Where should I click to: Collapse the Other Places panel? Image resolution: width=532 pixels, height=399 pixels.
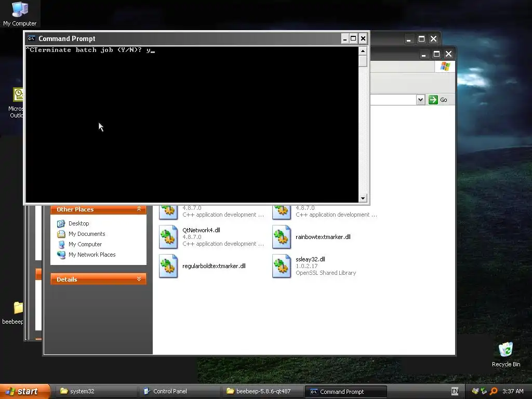[x=139, y=209]
